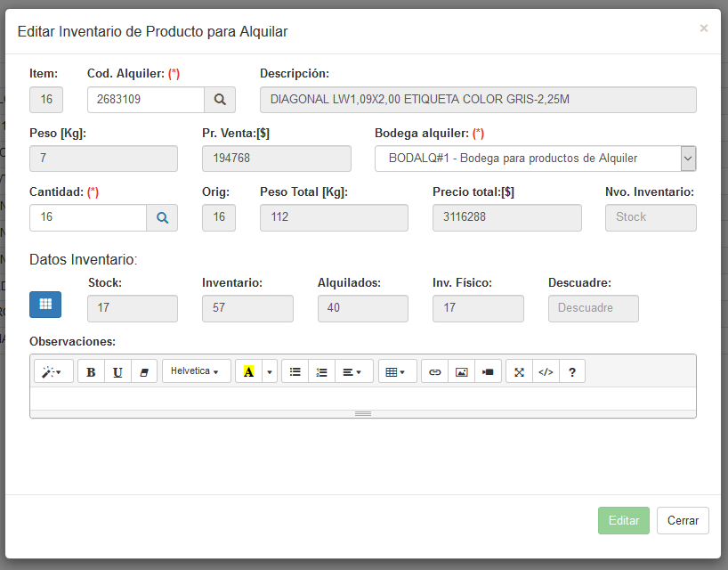Insert picture using image icon

[x=461, y=371]
